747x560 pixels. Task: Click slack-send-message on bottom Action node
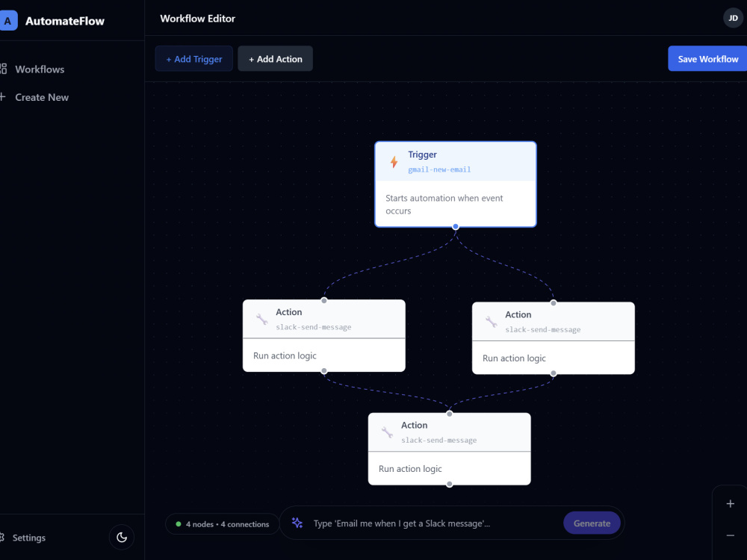[438, 440]
